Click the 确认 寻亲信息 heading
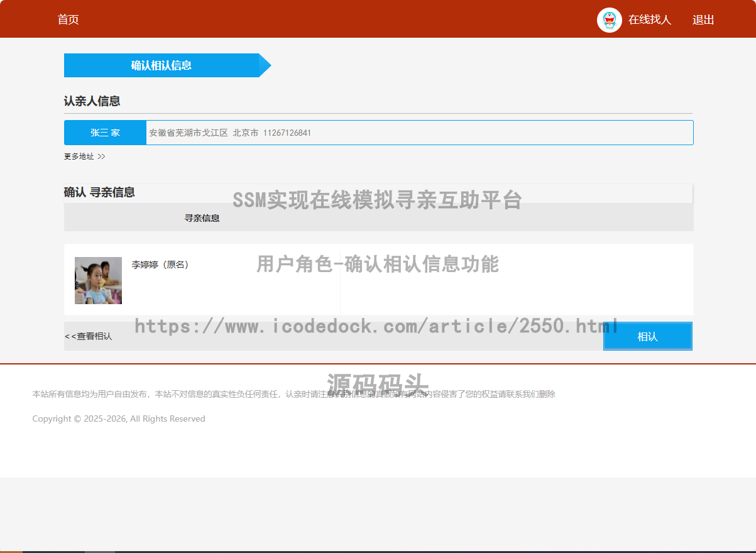 pos(99,192)
